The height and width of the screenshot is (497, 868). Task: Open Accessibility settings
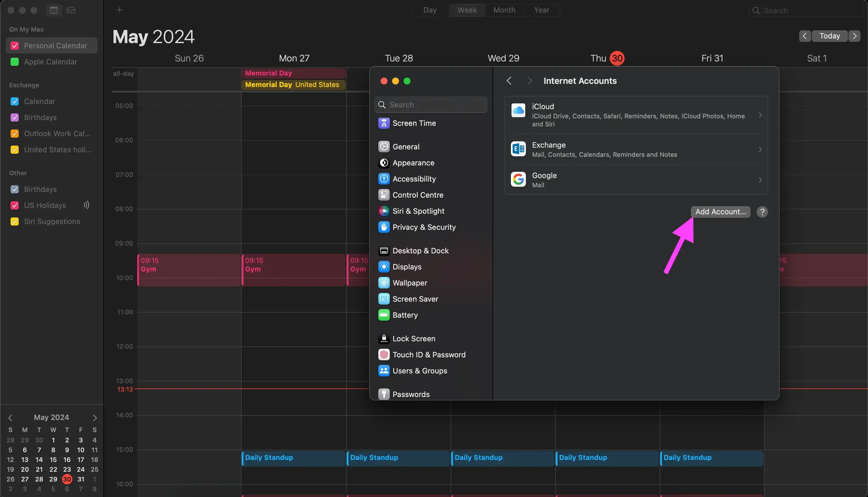[x=414, y=178]
